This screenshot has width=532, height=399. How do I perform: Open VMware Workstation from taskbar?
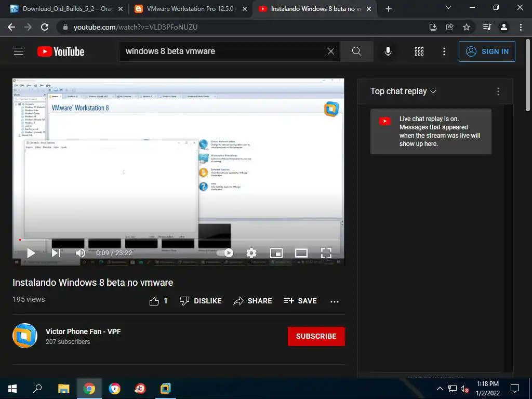coord(166,389)
